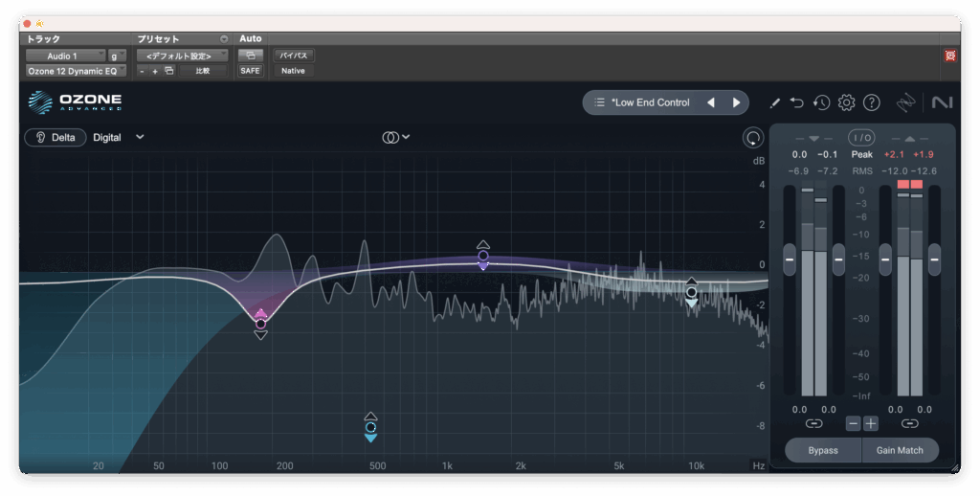The width and height of the screenshot is (980, 496).
Task: Open the デフォルト設定 preset menu
Action: click(x=182, y=56)
